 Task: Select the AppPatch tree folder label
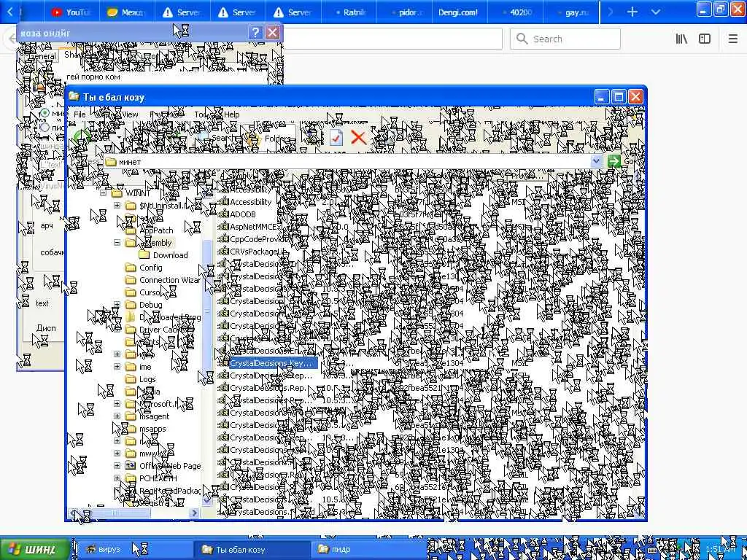156,230
